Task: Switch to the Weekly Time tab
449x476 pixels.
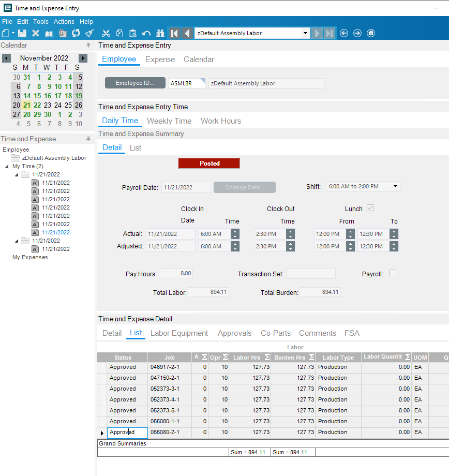Action: tap(169, 121)
